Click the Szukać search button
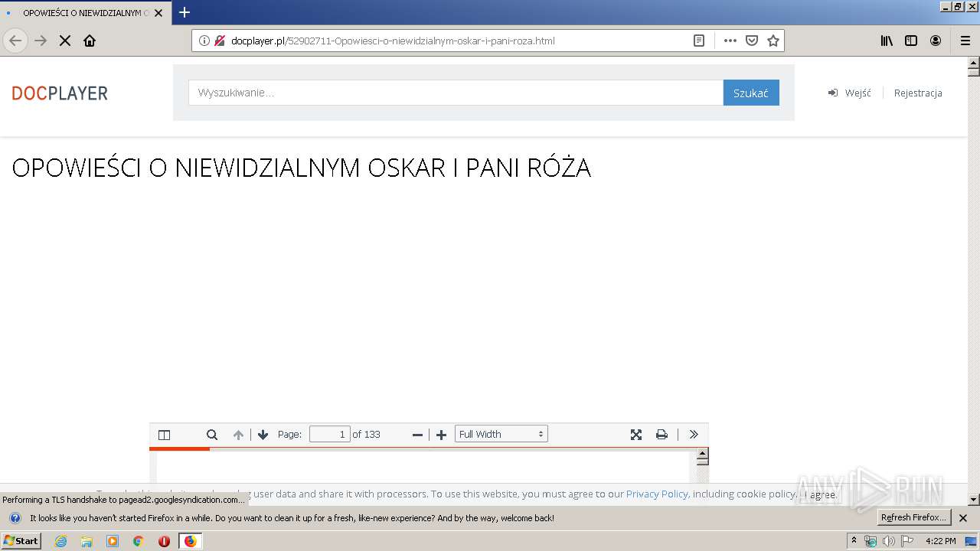 click(x=751, y=93)
